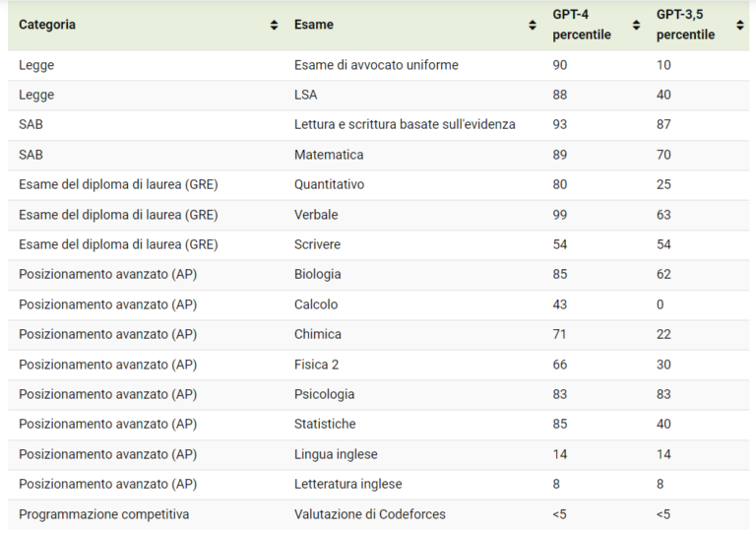Select the Esame di avvocato uniforme cell
756x534 pixels.
(376, 65)
